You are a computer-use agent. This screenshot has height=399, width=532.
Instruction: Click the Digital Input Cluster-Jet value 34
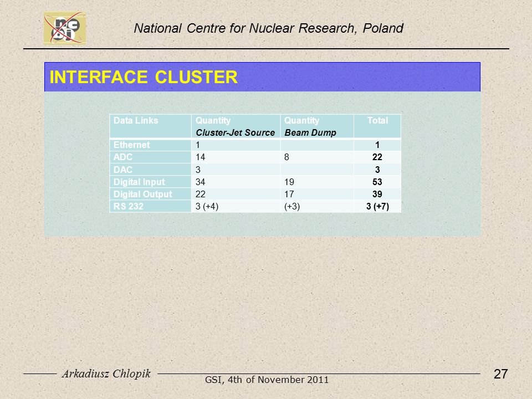point(200,182)
